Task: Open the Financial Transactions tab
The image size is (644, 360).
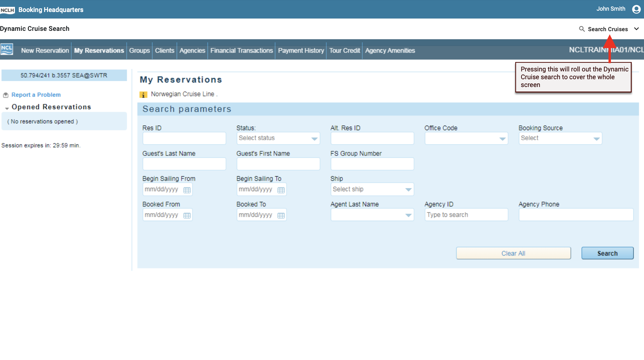Action: [x=241, y=50]
